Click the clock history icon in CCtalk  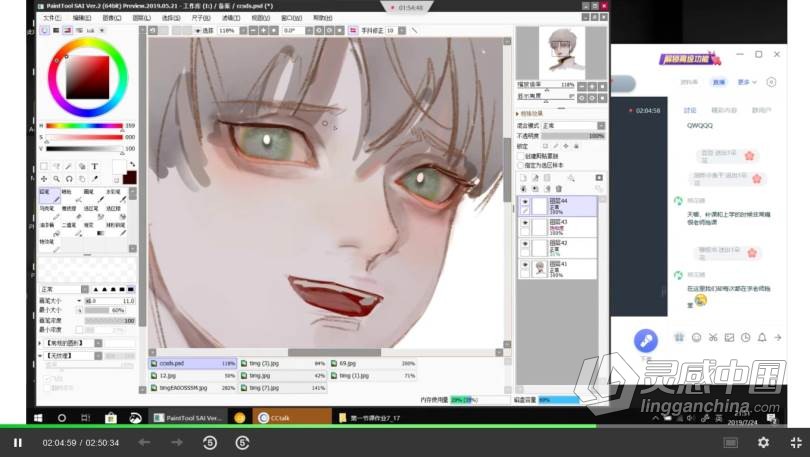[745, 337]
